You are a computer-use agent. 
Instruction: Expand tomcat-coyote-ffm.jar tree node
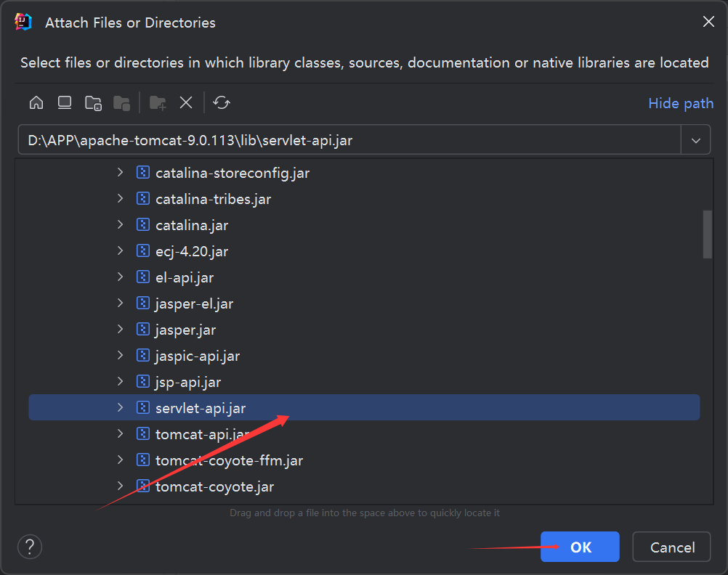point(121,460)
